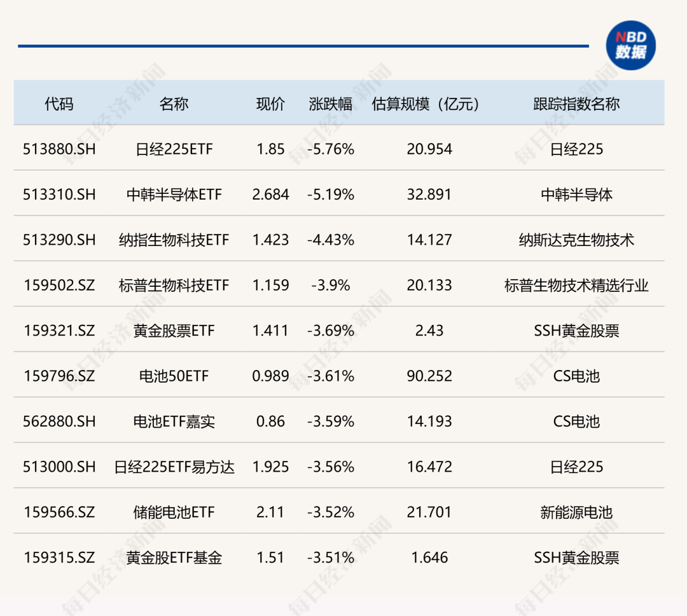687x616 pixels.
Task: Click the 90.252 估算规模 value
Action: 429,376
